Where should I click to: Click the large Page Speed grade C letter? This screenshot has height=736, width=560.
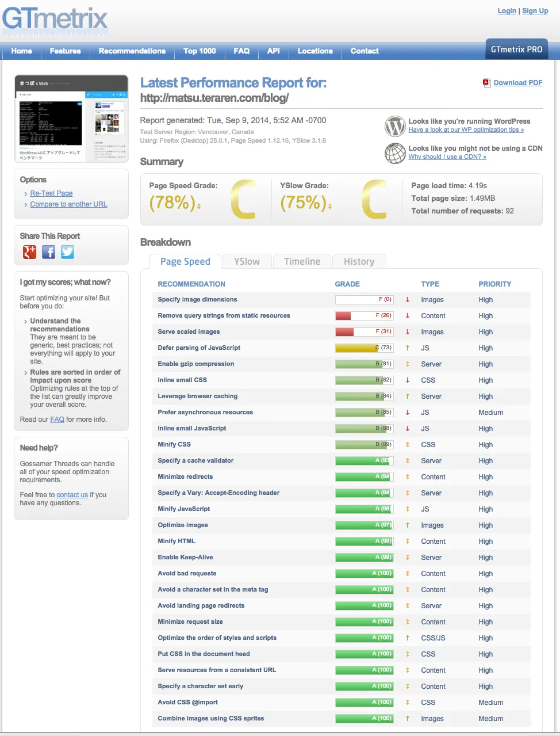243,200
